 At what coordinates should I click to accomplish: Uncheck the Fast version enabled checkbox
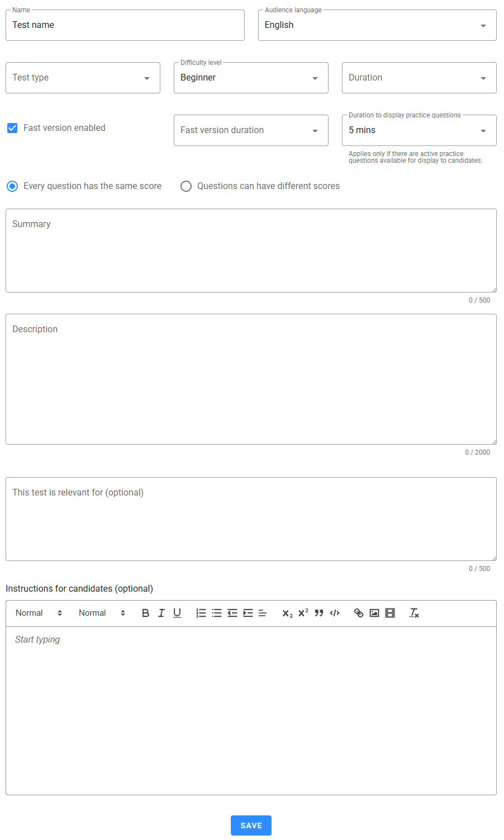[12, 128]
